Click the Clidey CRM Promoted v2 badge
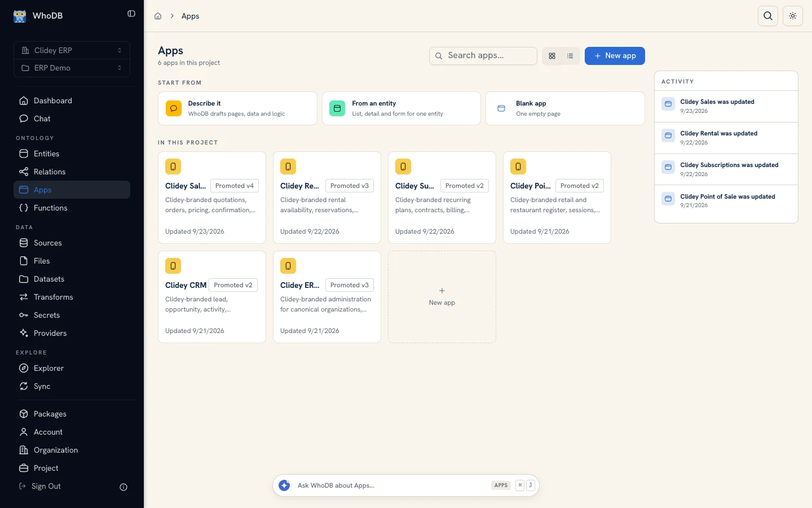 coord(233,285)
